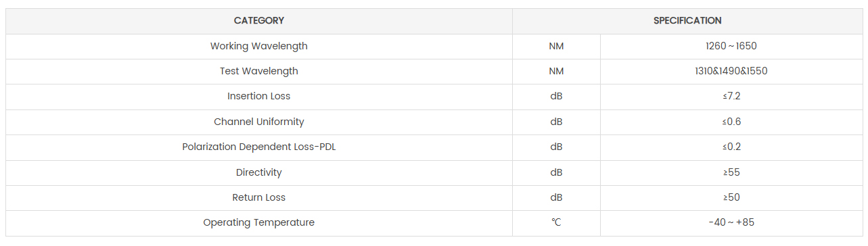Screen dimensions: 868x246
Task: Click the ≥55 directivity value
Action: (731, 172)
